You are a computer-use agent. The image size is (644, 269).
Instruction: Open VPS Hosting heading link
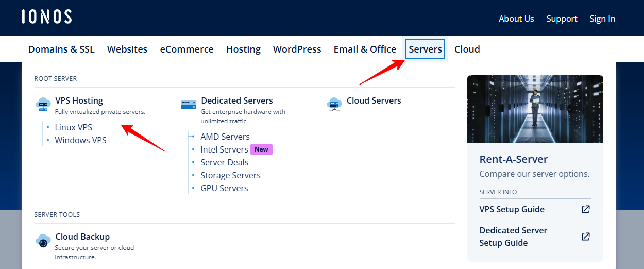pyautogui.click(x=79, y=100)
